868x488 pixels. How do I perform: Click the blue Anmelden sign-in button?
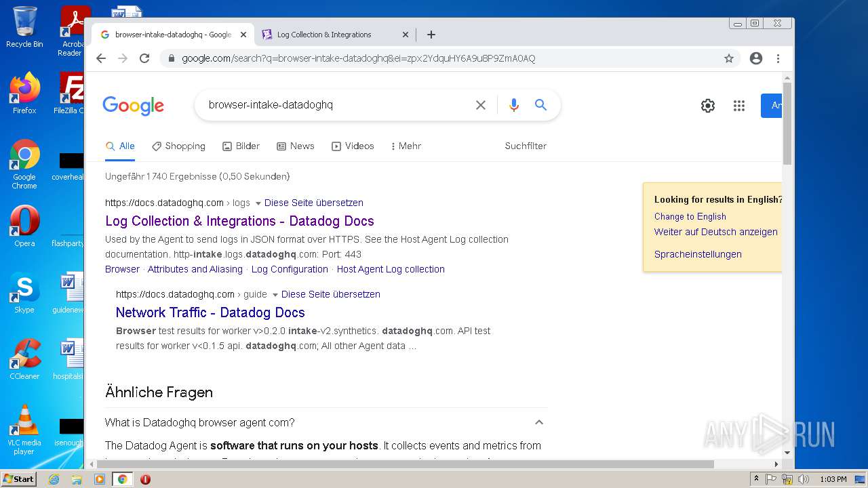[x=772, y=106]
